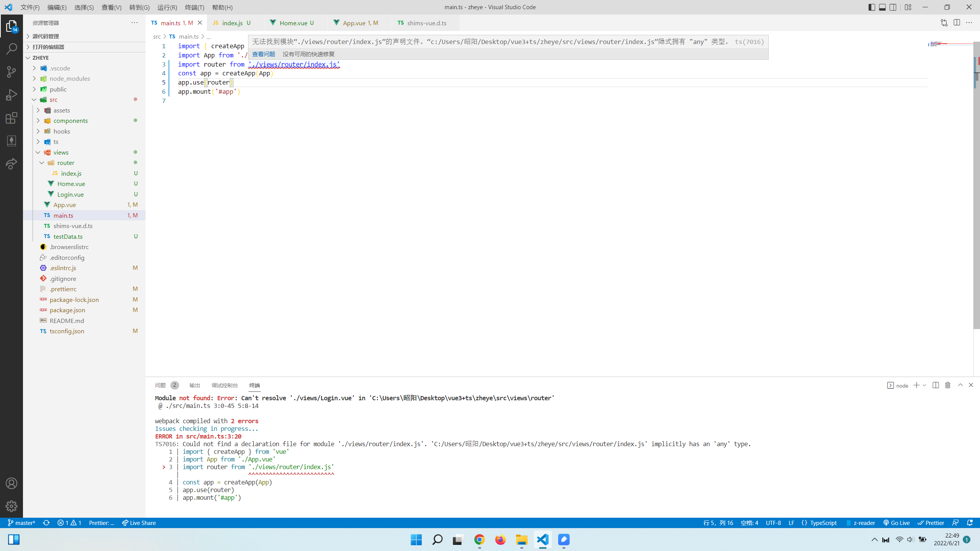Open Firefox from the Windows taskbar
This screenshot has width=980, height=551.
[x=500, y=540]
